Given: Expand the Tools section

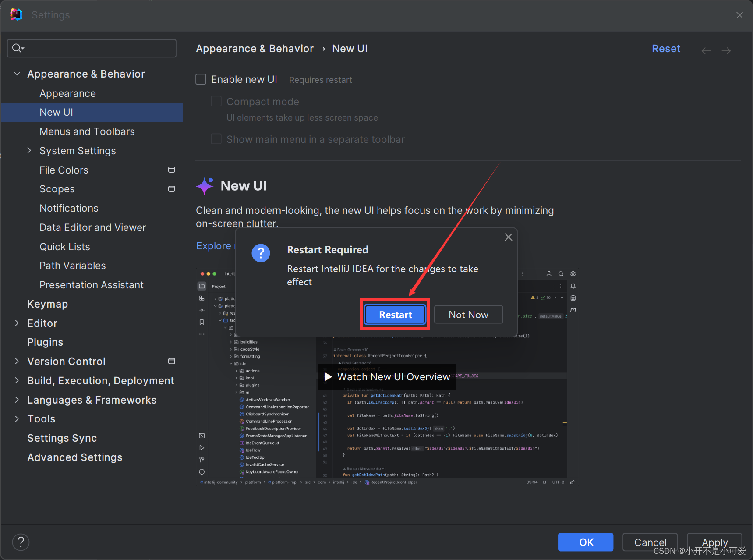Looking at the screenshot, I should pyautogui.click(x=17, y=418).
